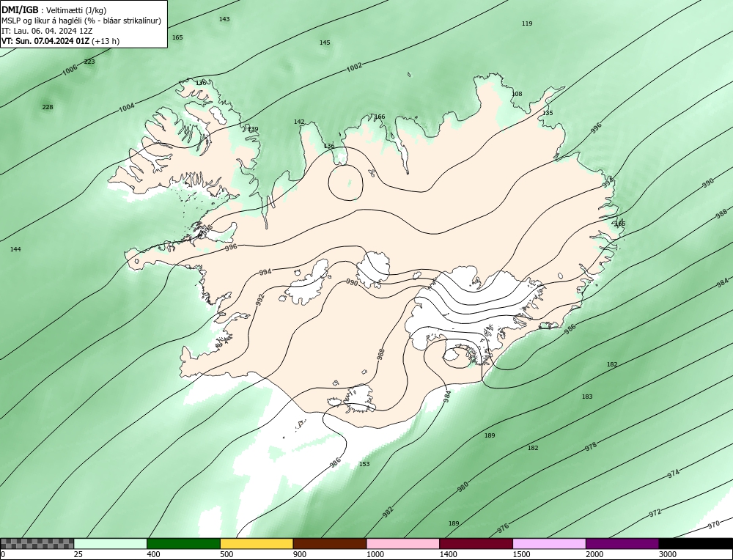Screen dimensions: 733x560
Task: Click the legend tick label '25'
Action: [78, 554]
